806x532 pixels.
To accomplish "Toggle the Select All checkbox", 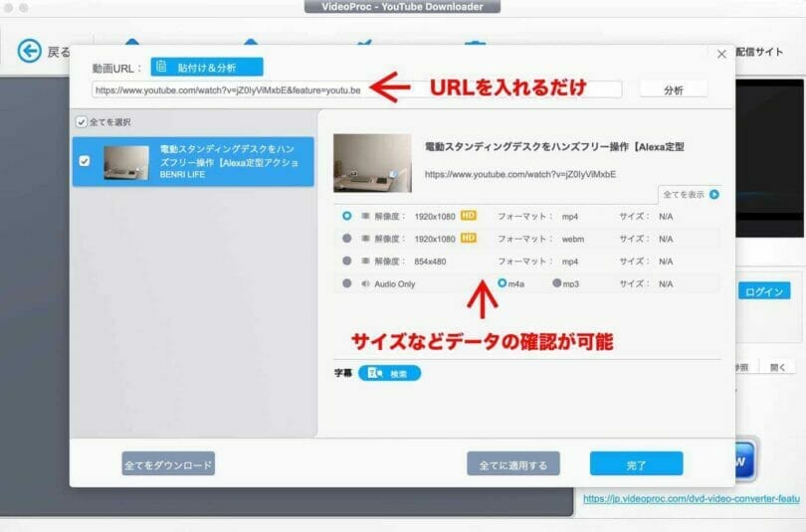I will point(82,122).
